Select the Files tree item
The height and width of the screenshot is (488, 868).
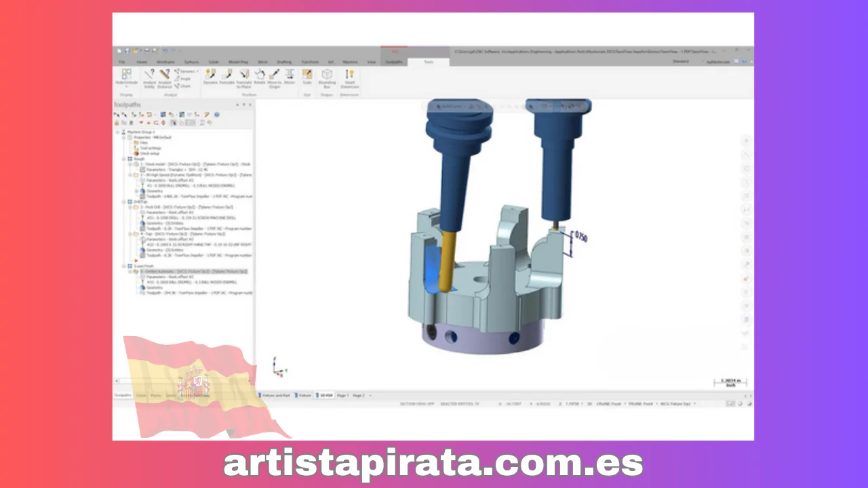coord(141,143)
